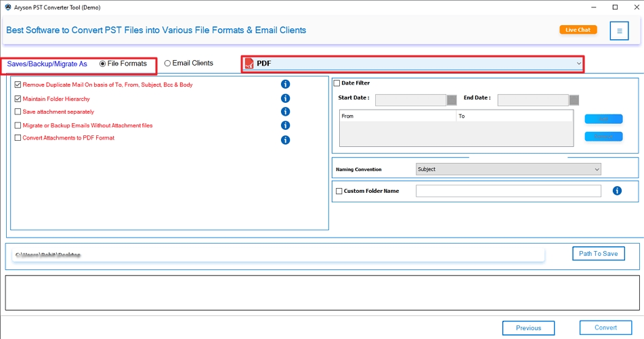644x339 pixels.
Task: Click the Previous button
Action: click(x=529, y=328)
